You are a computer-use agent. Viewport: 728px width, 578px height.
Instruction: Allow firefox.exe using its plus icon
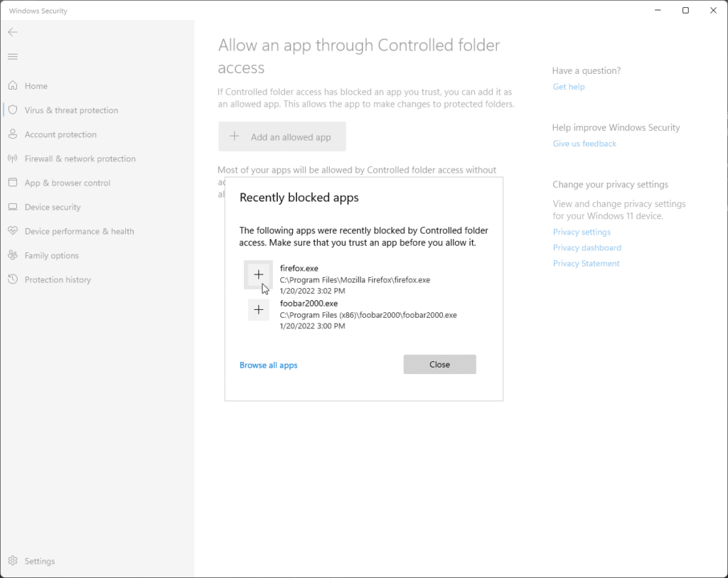click(x=258, y=274)
